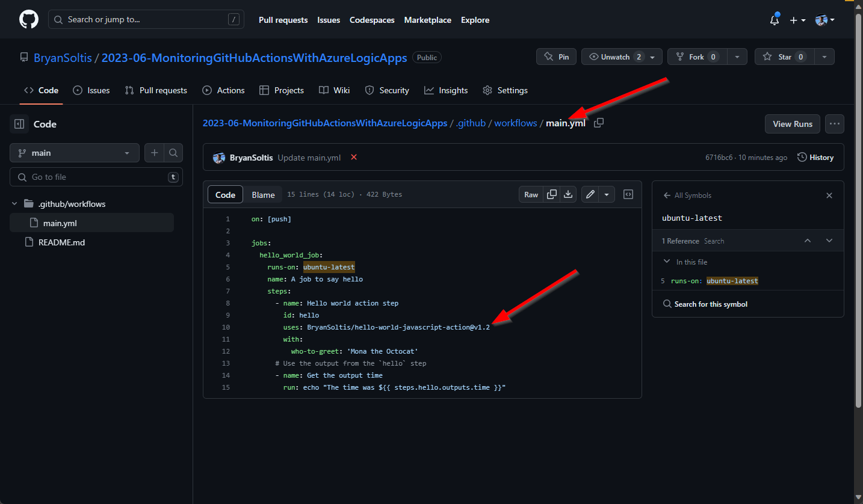Image resolution: width=863 pixels, height=504 pixels.
Task: Unwatch this repository
Action: (615, 57)
